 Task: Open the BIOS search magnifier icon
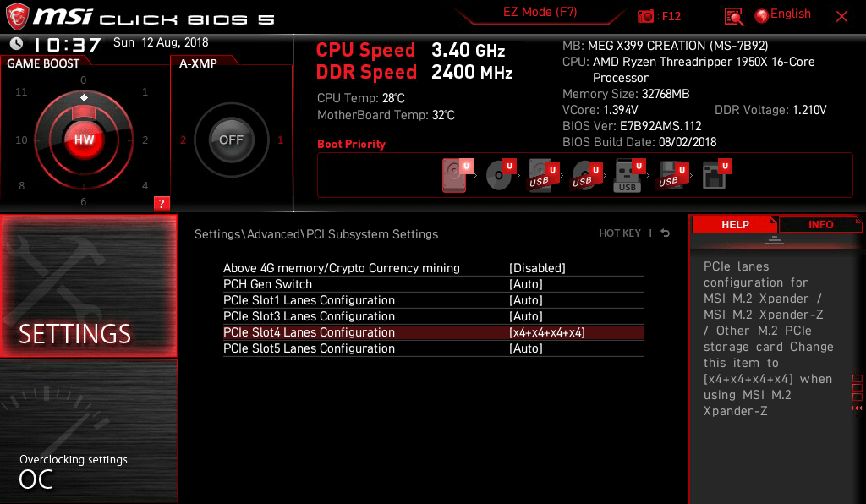(x=734, y=17)
